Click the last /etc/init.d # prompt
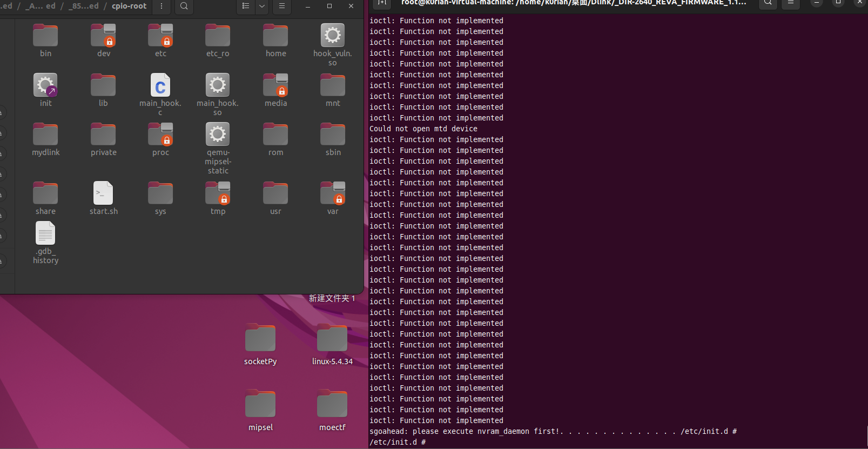The width and height of the screenshot is (868, 449). [398, 442]
